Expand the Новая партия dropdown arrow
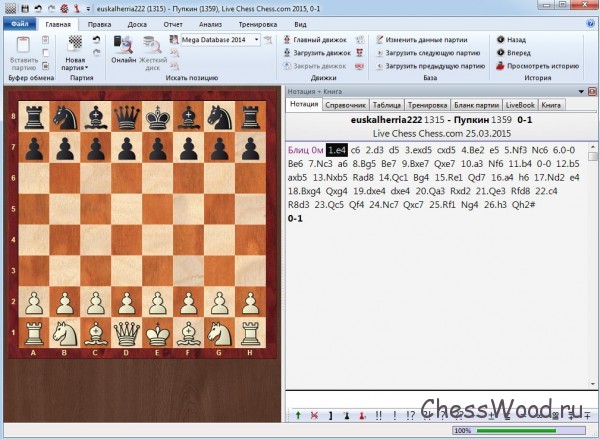Viewport: 600px width, 439px height. [86, 68]
